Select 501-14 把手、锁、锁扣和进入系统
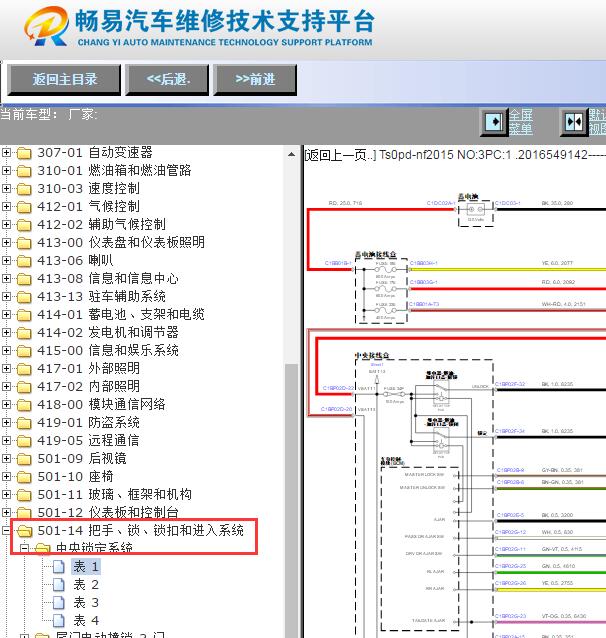This screenshot has width=606, height=638. click(140, 531)
